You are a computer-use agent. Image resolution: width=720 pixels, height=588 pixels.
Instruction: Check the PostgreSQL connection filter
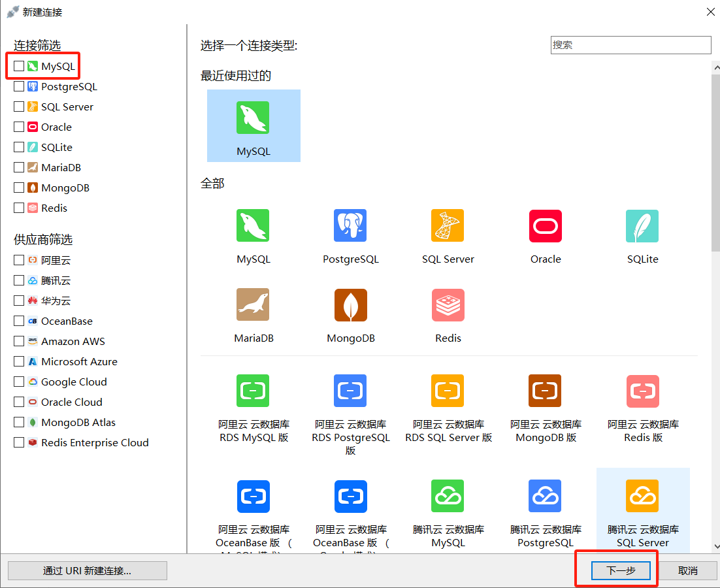tap(19, 86)
